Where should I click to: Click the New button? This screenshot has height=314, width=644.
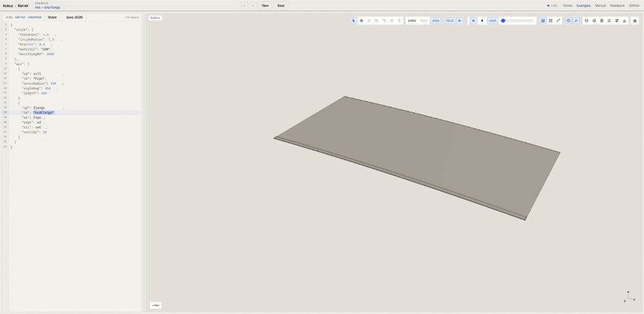click(x=265, y=6)
